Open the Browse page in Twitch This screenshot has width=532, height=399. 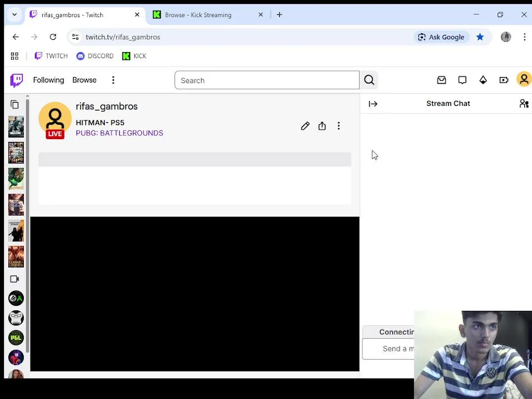pyautogui.click(x=84, y=80)
